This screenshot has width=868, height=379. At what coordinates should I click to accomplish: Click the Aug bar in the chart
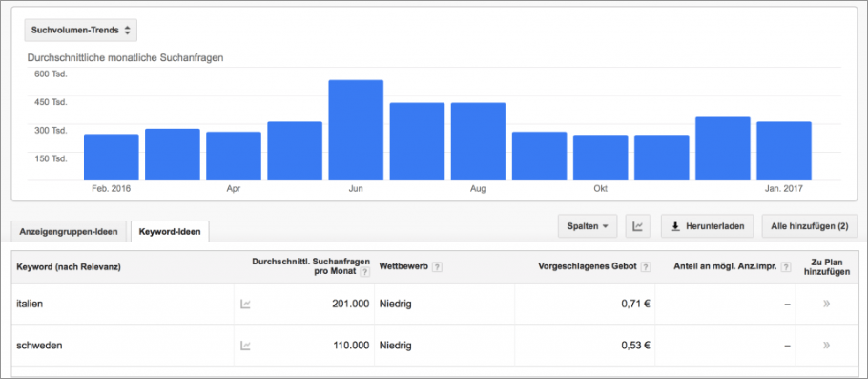[478, 142]
